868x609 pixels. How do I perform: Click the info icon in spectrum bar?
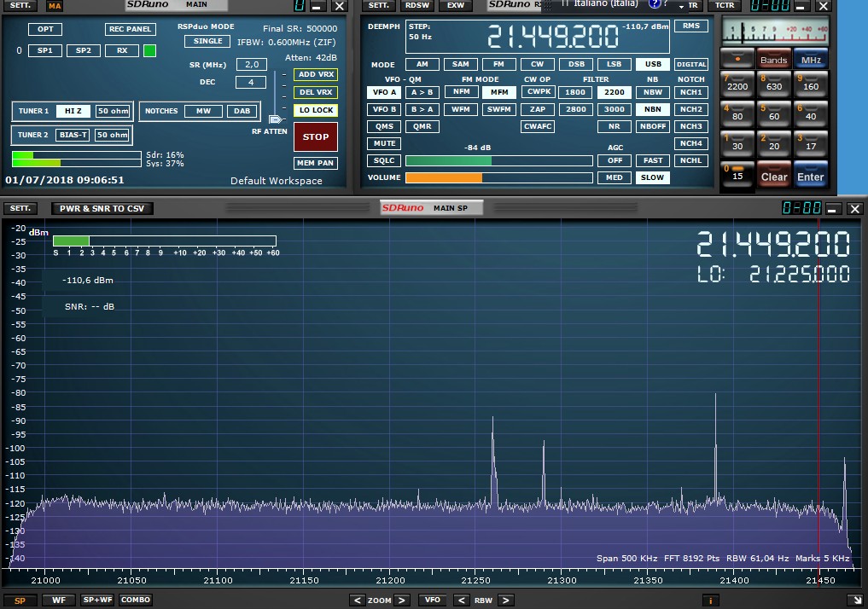pyautogui.click(x=710, y=600)
